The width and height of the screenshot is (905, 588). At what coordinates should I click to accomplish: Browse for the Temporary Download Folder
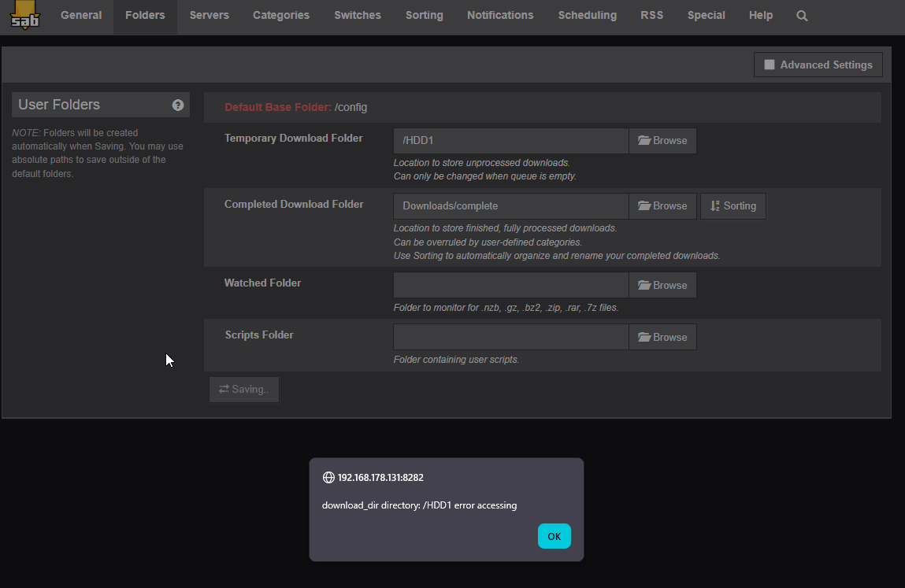[x=662, y=141]
